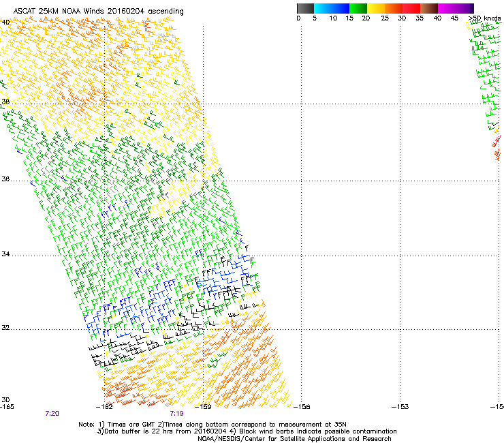
Task: Click the 'ASCAT 25KM NOAA Winds 20160204 ascending' title
Action: (x=98, y=12)
